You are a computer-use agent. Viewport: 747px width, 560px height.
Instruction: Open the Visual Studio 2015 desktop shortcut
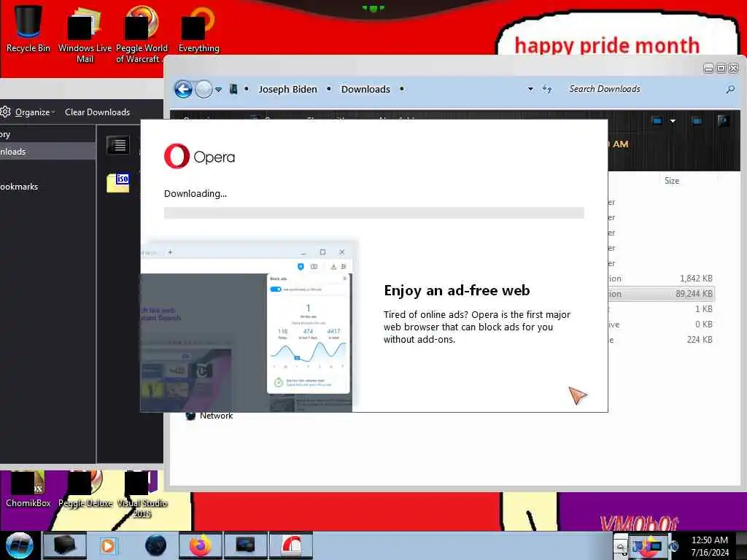pos(142,494)
